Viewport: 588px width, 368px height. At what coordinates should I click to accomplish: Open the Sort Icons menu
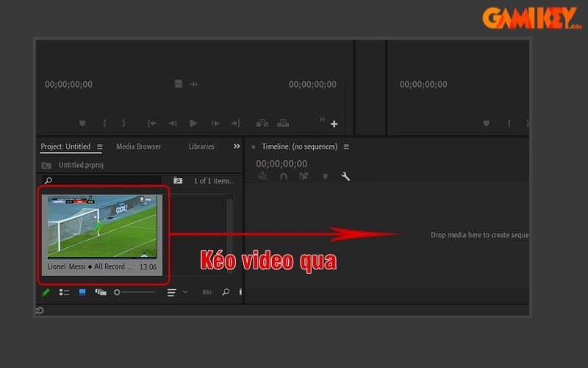click(x=172, y=292)
